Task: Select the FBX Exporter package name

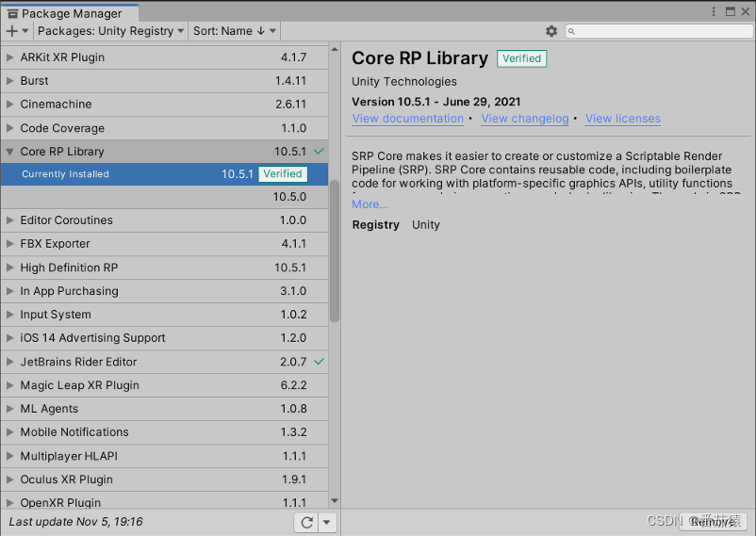Action: (55, 244)
